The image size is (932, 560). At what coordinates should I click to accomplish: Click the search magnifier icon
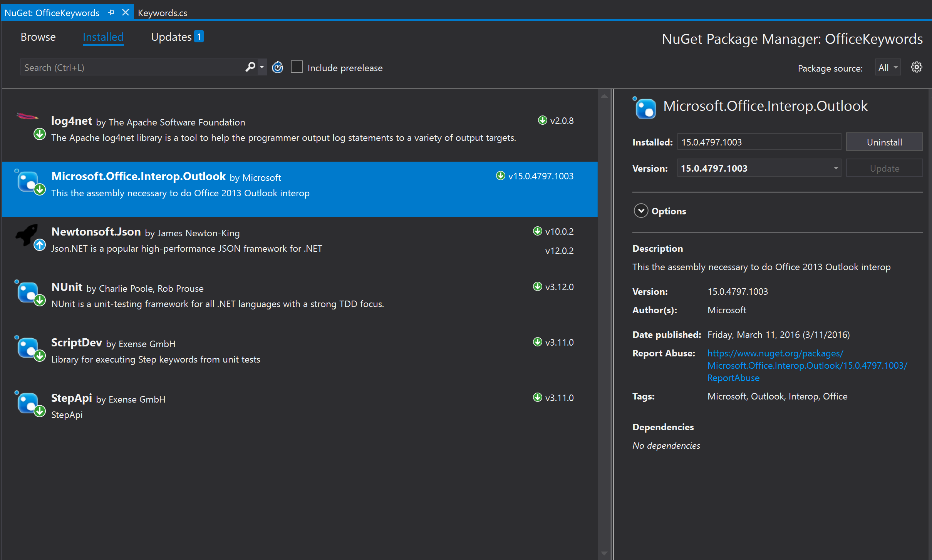click(x=250, y=67)
